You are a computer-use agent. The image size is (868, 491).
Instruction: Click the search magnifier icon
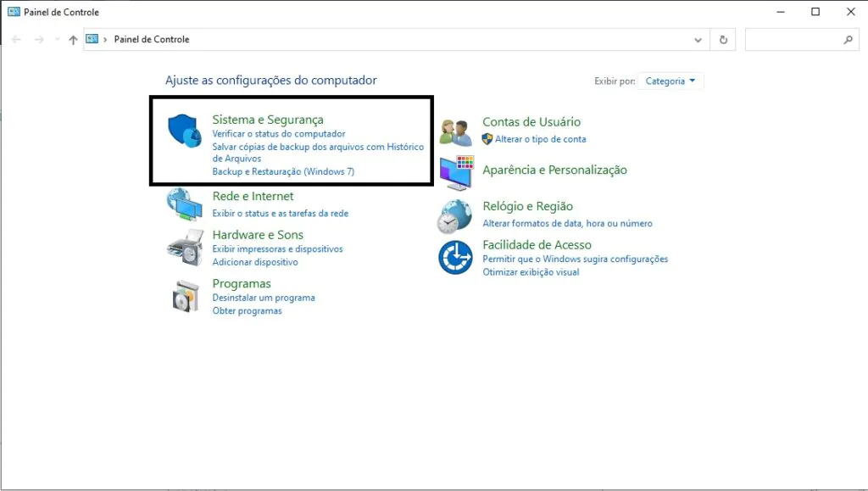848,39
